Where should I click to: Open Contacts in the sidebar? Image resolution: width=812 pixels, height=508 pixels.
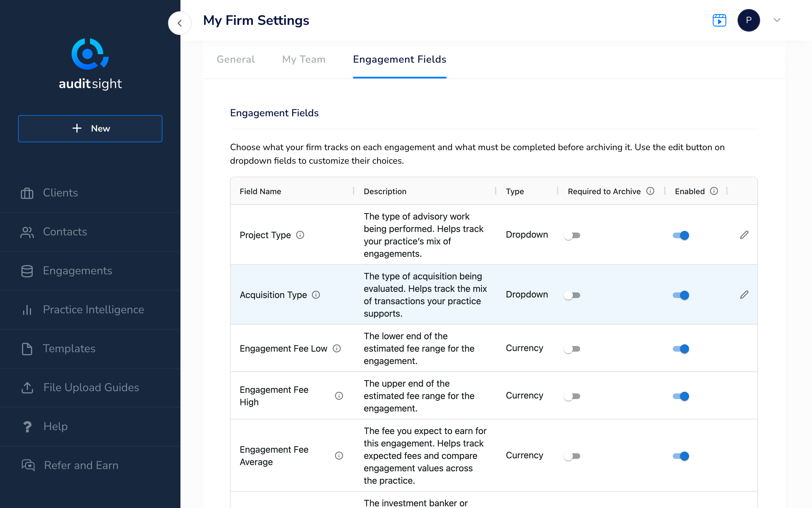coord(90,232)
